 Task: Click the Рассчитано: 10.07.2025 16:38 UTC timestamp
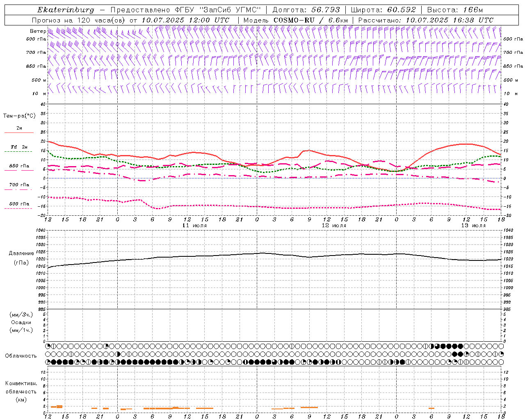(x=426, y=20)
